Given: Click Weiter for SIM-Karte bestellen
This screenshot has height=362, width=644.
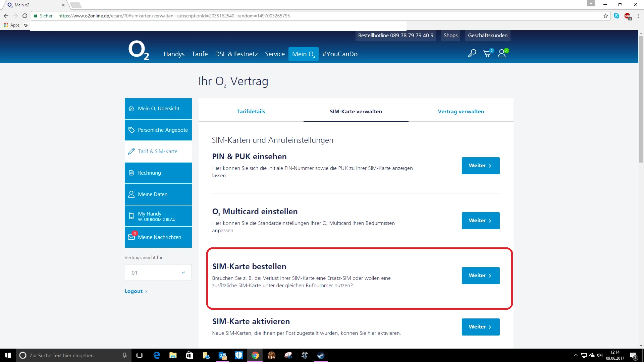Looking at the screenshot, I should (480, 276).
